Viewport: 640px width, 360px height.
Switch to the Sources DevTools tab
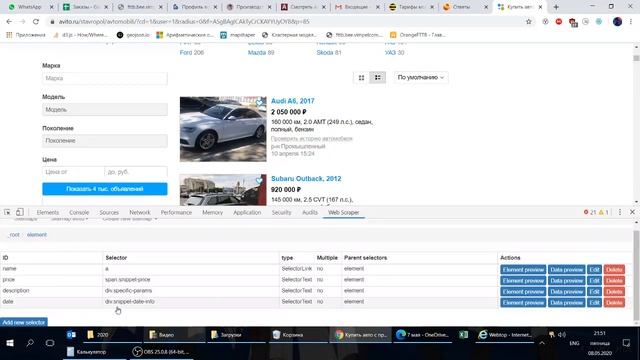pos(109,213)
